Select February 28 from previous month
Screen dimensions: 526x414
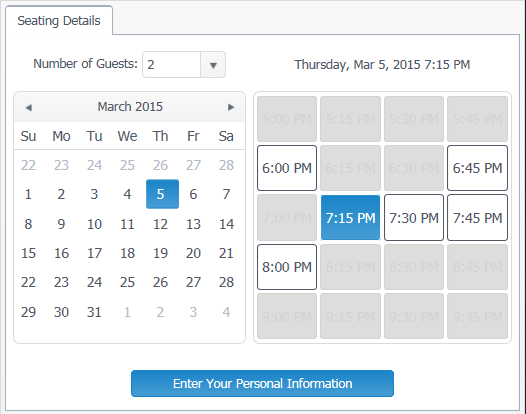[226, 165]
